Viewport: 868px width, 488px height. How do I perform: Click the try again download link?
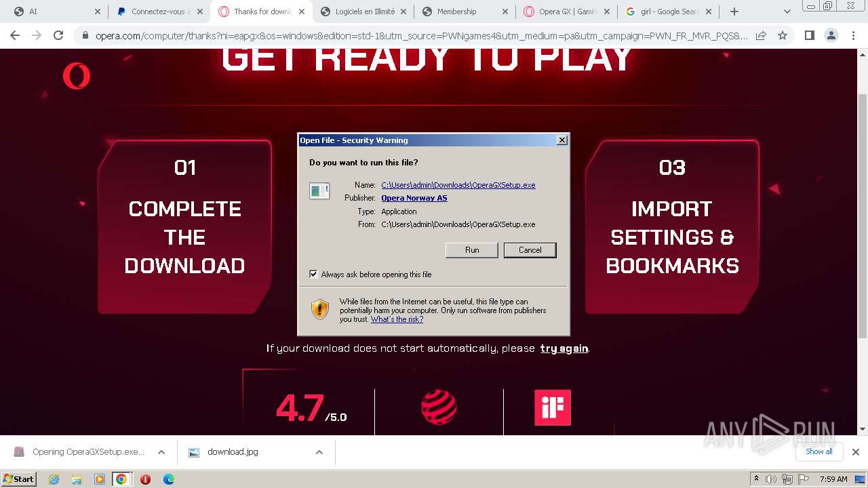point(564,348)
